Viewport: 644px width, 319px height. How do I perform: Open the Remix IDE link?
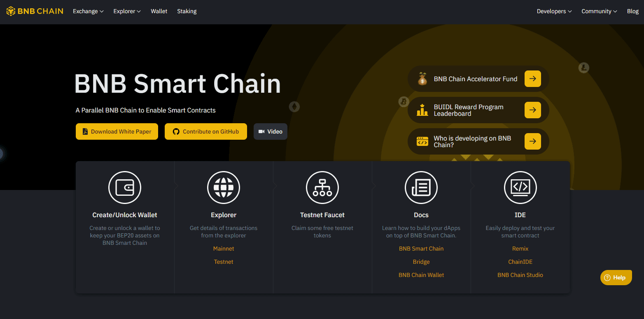point(520,249)
